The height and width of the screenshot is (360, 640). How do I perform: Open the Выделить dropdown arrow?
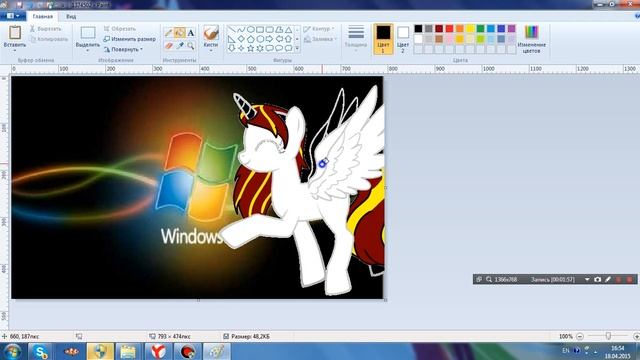tap(88, 51)
